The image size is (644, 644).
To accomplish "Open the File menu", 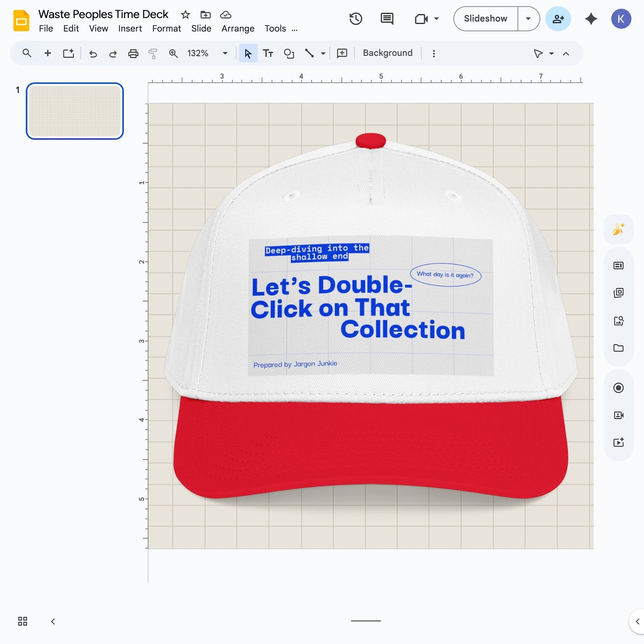I will click(46, 29).
